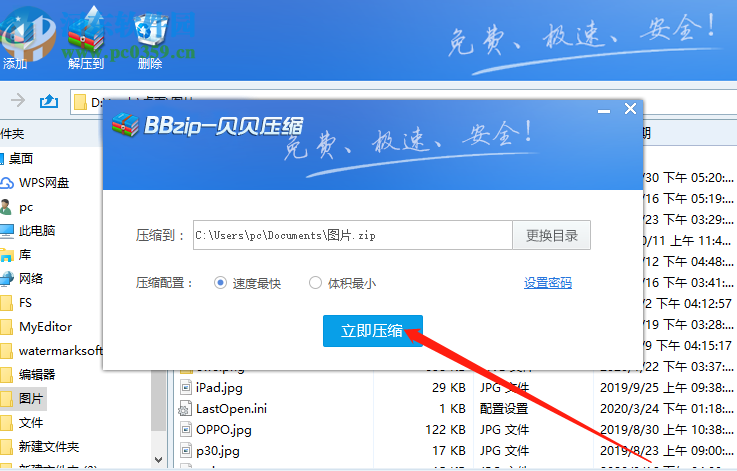Click the output path field 图片.zip

point(353,235)
